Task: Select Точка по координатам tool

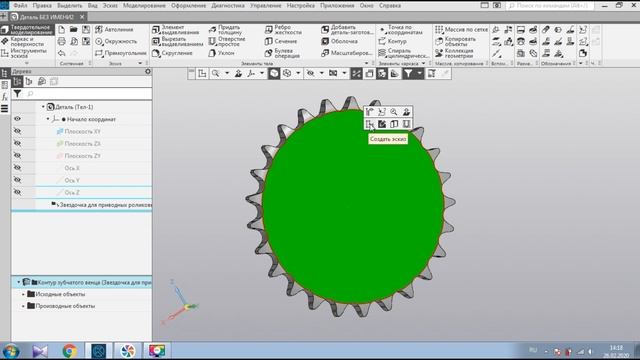Action: coord(401,29)
